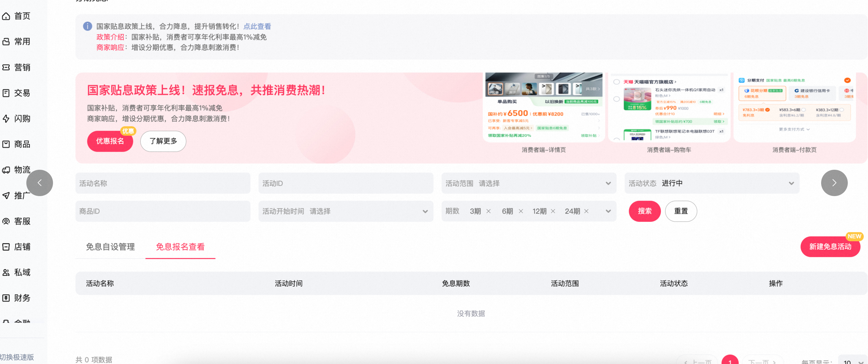Click the 推广 paper plane icon
The height and width of the screenshot is (364, 868).
click(x=6, y=195)
